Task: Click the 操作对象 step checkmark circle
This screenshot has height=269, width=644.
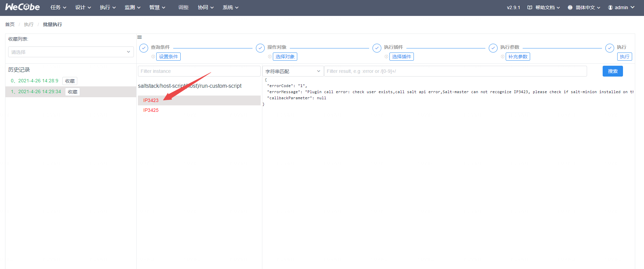Action: 260,48
